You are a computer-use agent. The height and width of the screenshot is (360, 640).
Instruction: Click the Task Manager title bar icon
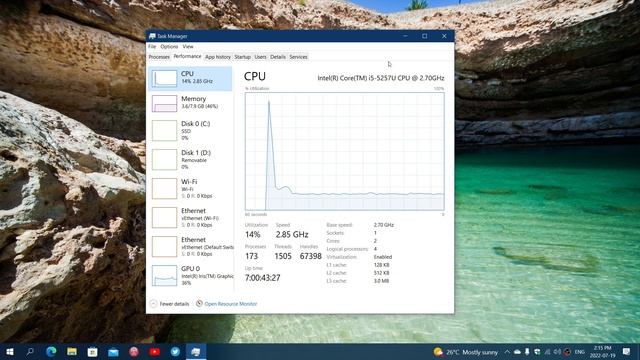click(x=152, y=36)
